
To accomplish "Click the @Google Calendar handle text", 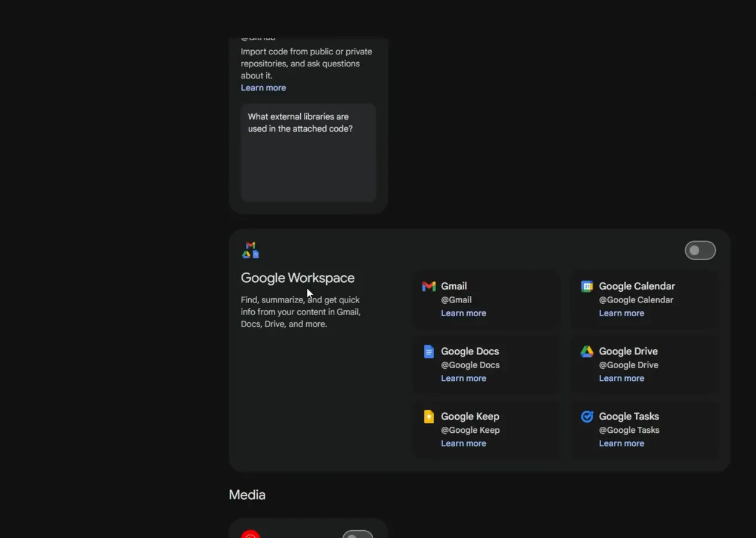I will point(636,300).
